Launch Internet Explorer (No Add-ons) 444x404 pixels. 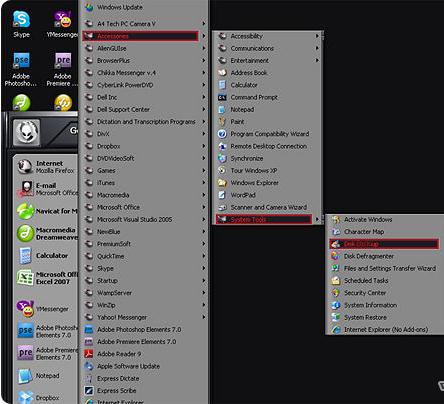pos(384,329)
